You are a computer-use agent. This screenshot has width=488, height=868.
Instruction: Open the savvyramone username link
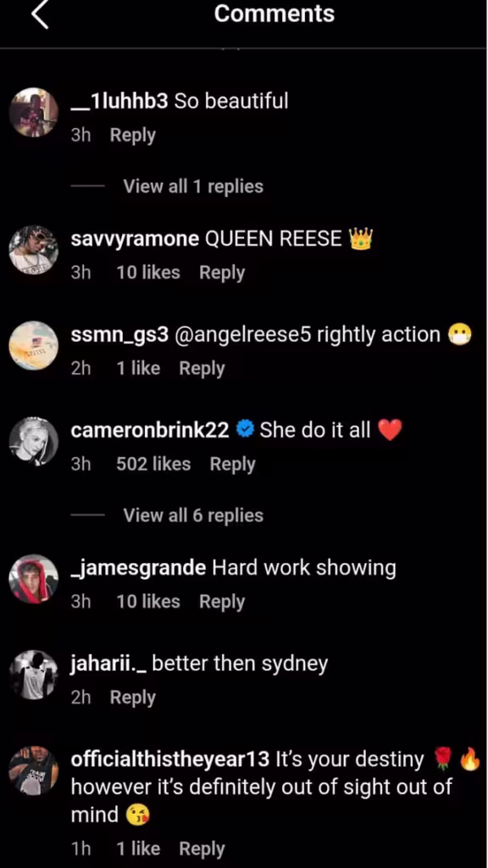click(135, 239)
